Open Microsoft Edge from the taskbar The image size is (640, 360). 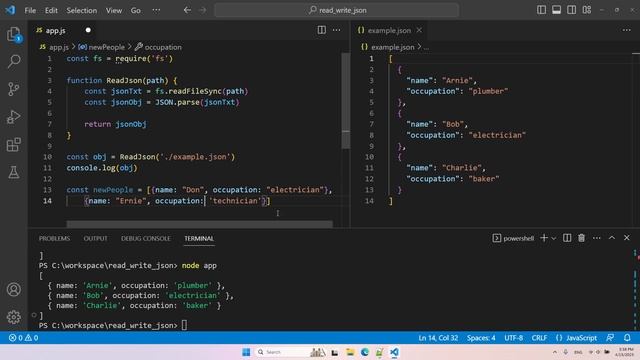(364, 352)
